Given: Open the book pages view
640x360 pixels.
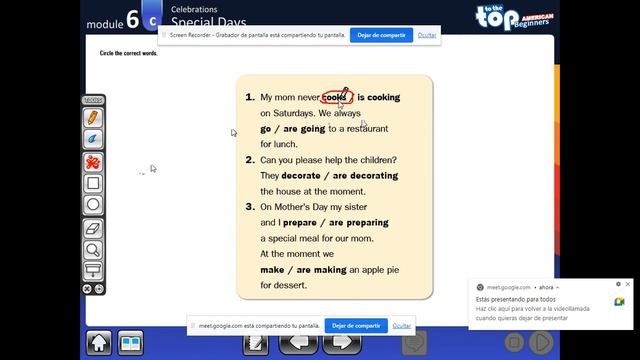Looking at the screenshot, I should (131, 343).
